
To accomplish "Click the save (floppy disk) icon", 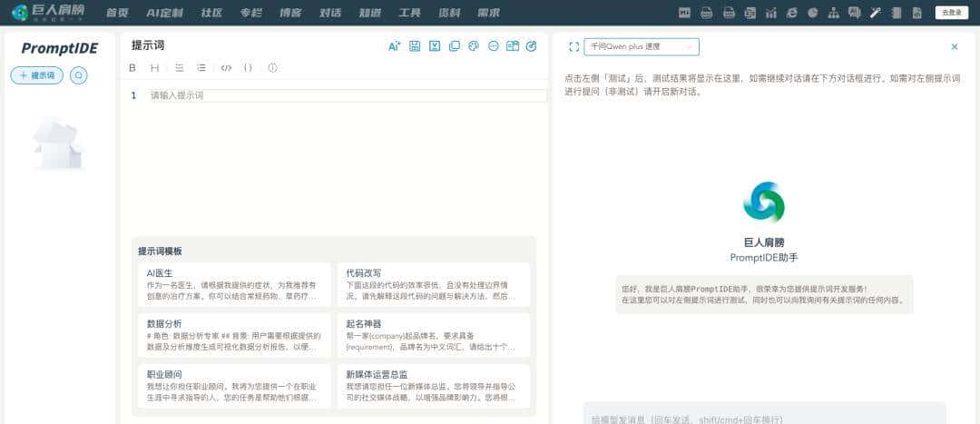I will pyautogui.click(x=415, y=46).
